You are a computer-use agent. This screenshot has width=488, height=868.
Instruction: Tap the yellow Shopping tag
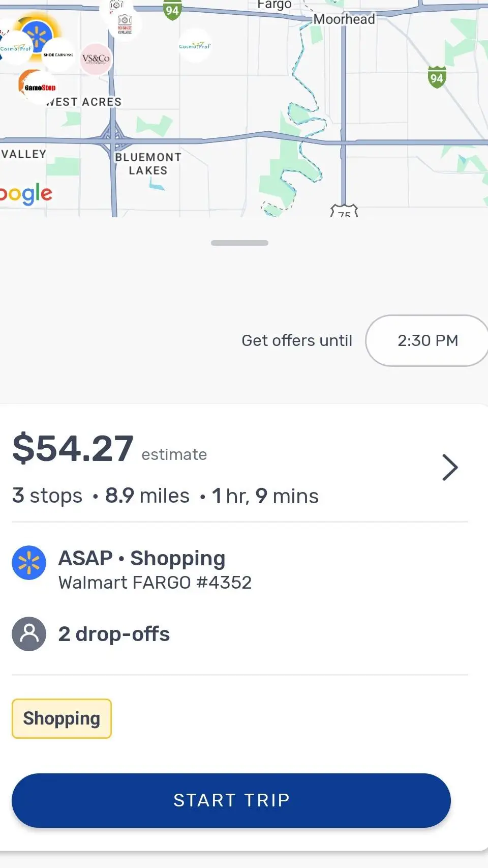[62, 718]
